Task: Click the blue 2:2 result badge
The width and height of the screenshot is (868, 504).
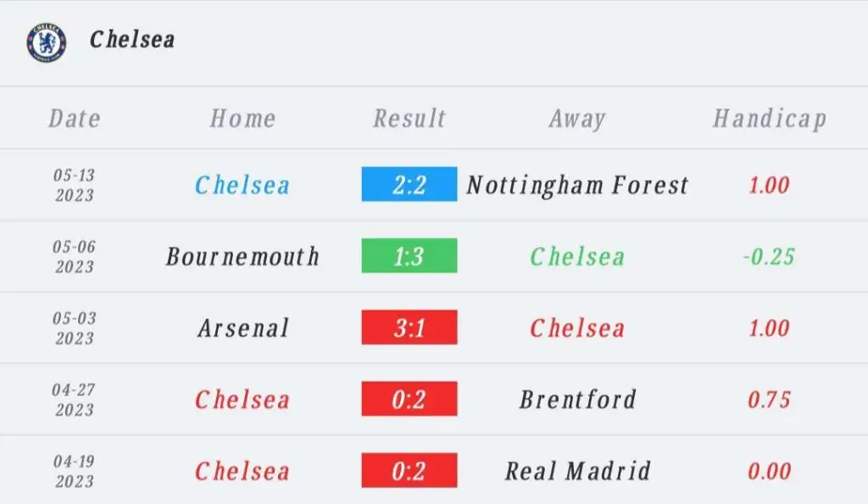Action: [x=409, y=184]
